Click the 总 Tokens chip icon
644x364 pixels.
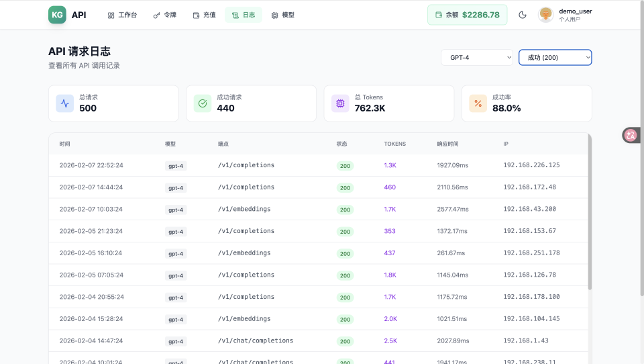click(340, 103)
